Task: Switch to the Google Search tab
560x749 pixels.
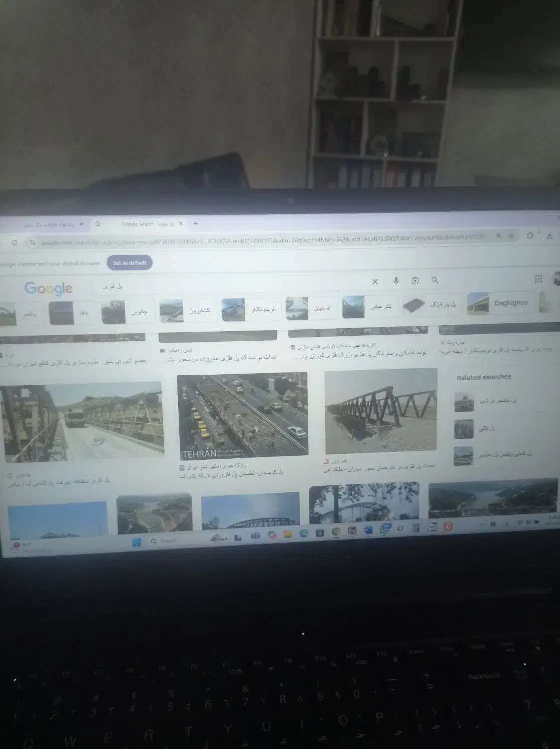Action: click(x=140, y=224)
